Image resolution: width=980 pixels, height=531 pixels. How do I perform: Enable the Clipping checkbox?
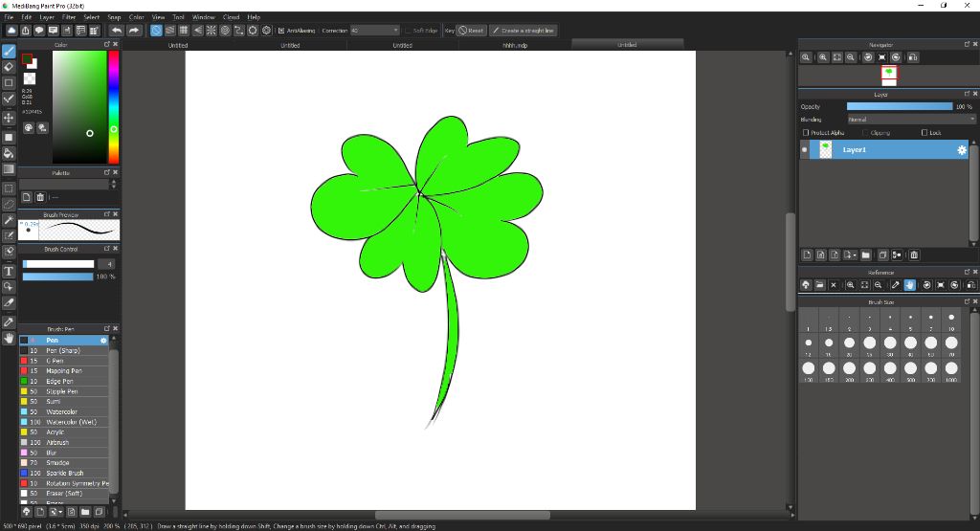click(x=865, y=132)
